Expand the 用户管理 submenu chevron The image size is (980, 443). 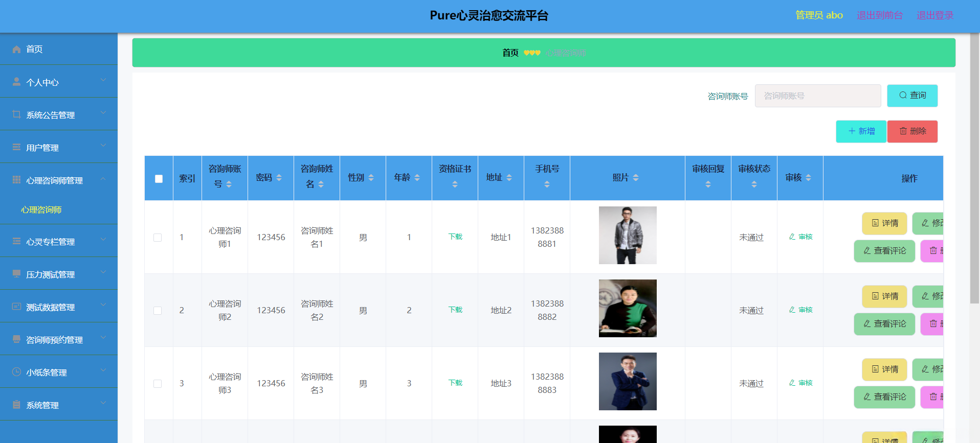pos(103,146)
